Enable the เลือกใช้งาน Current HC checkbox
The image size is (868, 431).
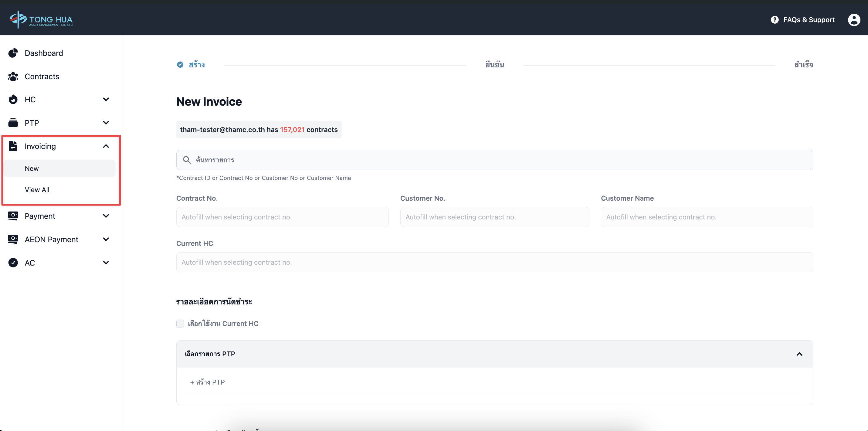pos(180,324)
